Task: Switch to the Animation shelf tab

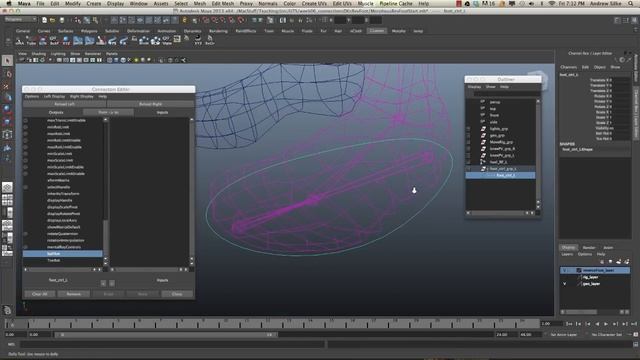Action: tap(167, 31)
